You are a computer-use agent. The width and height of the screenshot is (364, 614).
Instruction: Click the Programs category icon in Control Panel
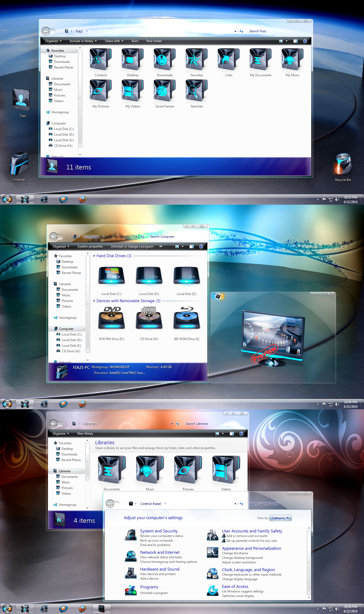coord(131,590)
